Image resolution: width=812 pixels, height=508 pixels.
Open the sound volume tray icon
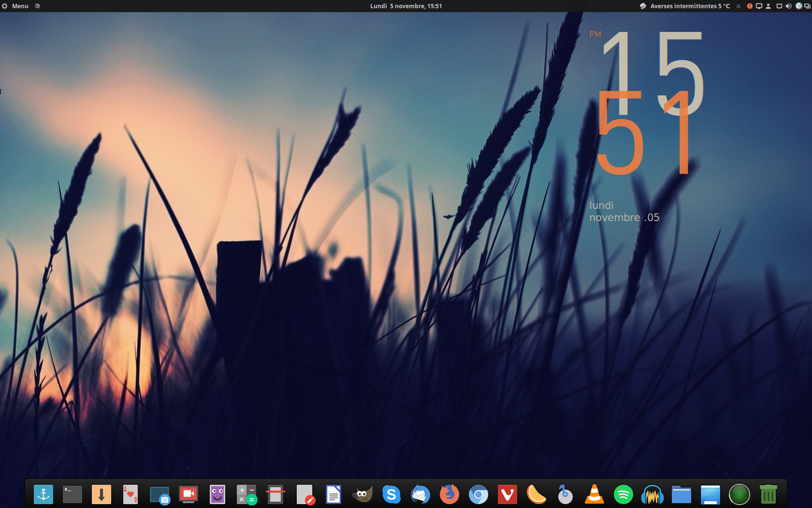click(789, 6)
